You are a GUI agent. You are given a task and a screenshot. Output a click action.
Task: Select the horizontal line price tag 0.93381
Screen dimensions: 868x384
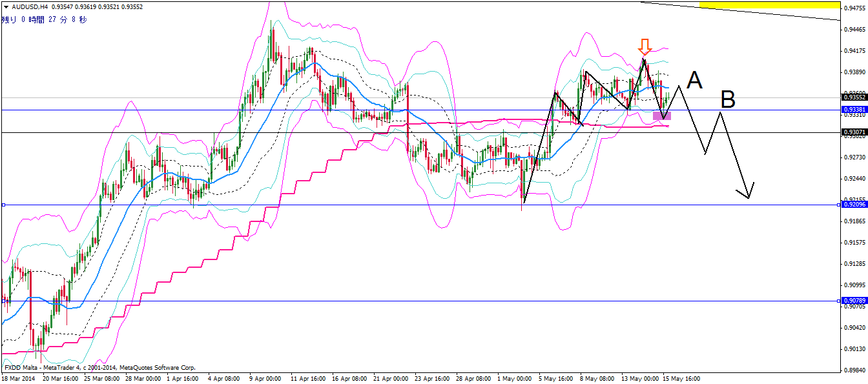(854, 110)
